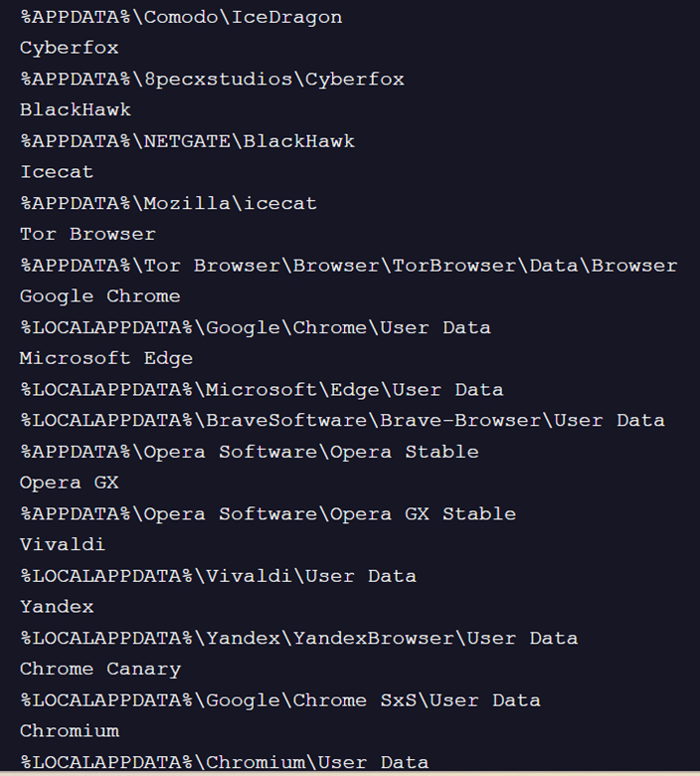700x776 pixels.
Task: Click the standalone Cyberfox label line
Action: (69, 48)
